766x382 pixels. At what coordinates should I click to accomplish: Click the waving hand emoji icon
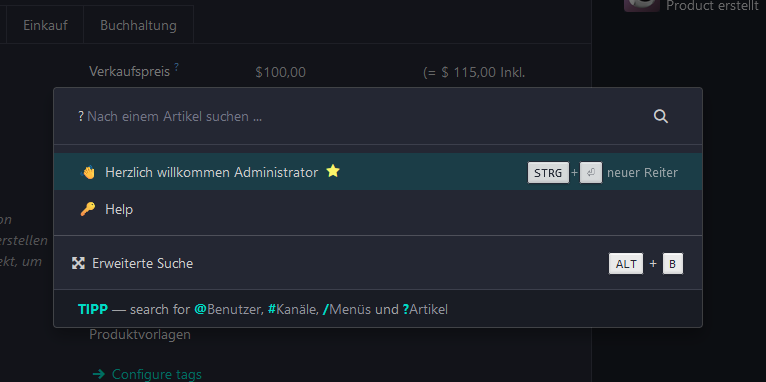tap(88, 172)
